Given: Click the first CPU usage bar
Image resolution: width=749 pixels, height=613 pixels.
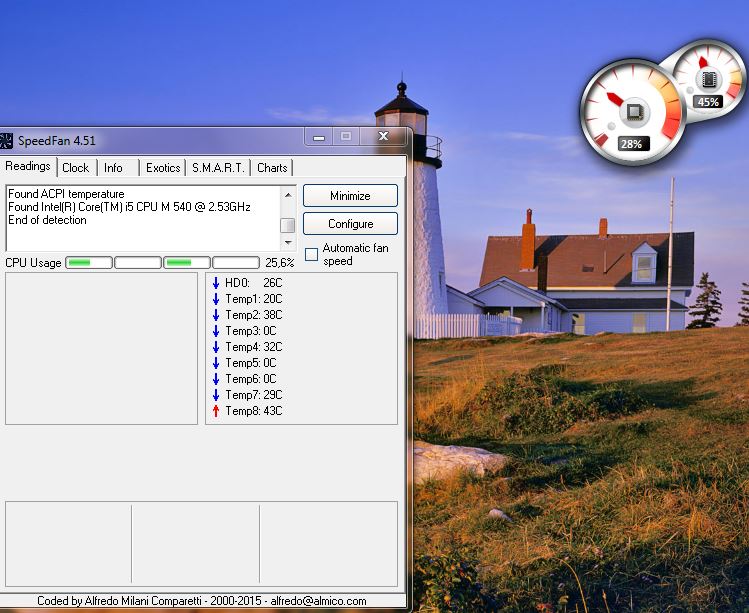Looking at the screenshot, I should coord(88,263).
